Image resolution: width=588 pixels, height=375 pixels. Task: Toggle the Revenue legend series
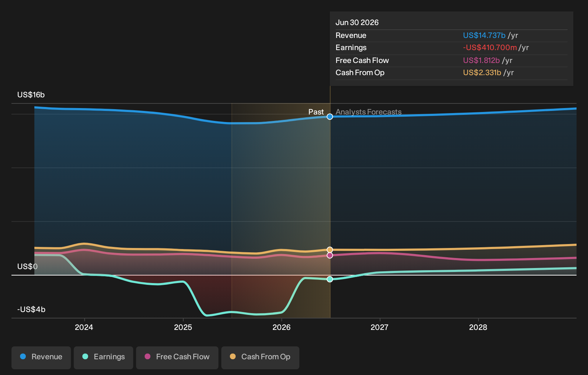coord(41,357)
